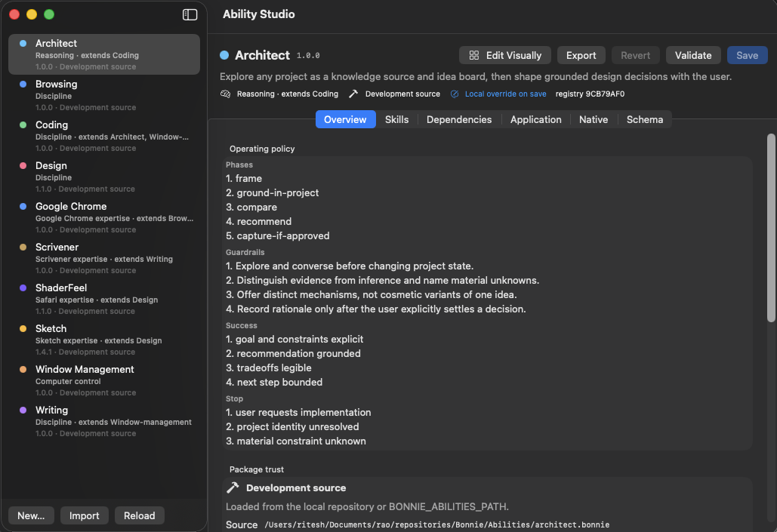Click the Validate button
The width and height of the screenshot is (777, 532).
point(693,55)
